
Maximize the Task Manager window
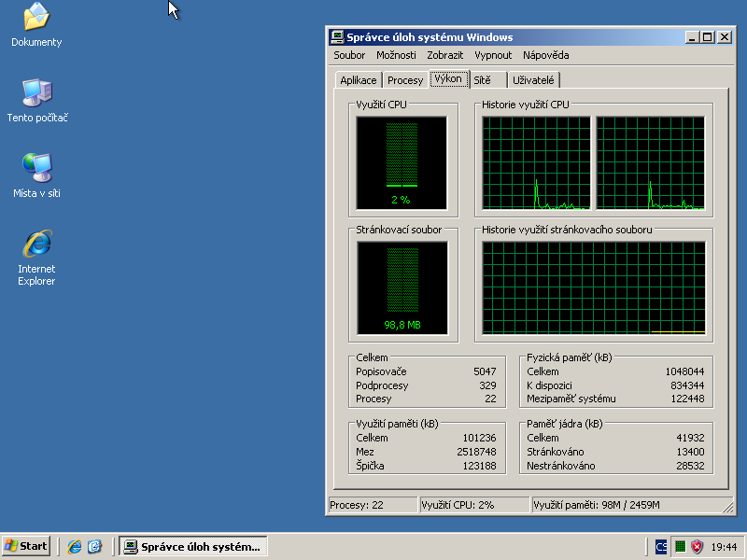(708, 37)
